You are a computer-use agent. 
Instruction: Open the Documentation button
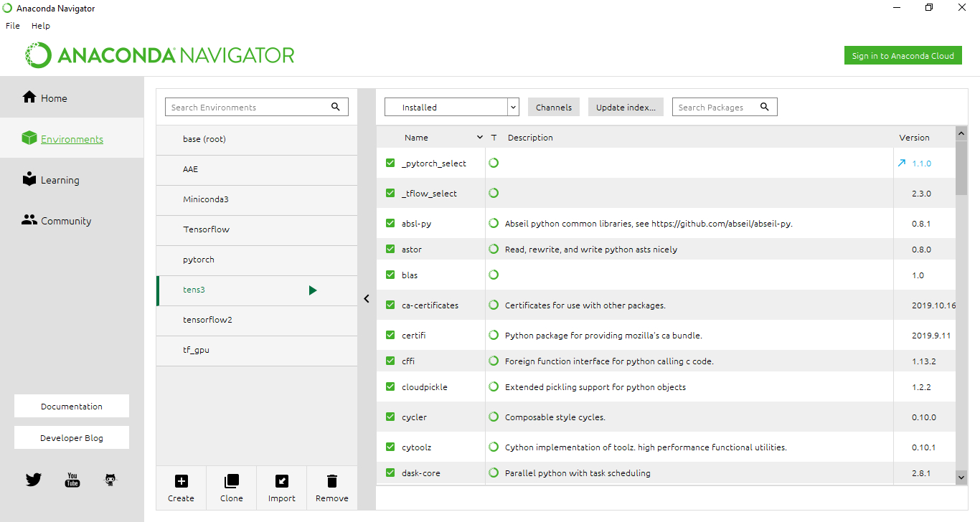[72, 406]
